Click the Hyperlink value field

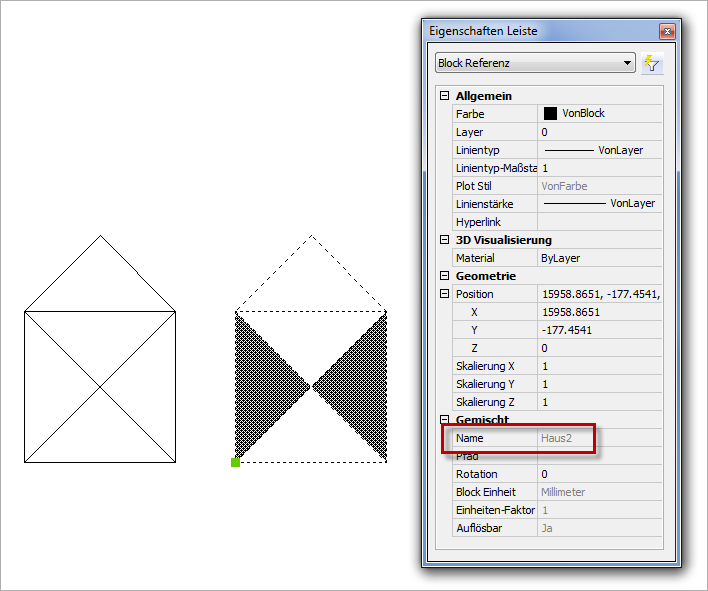click(x=600, y=221)
